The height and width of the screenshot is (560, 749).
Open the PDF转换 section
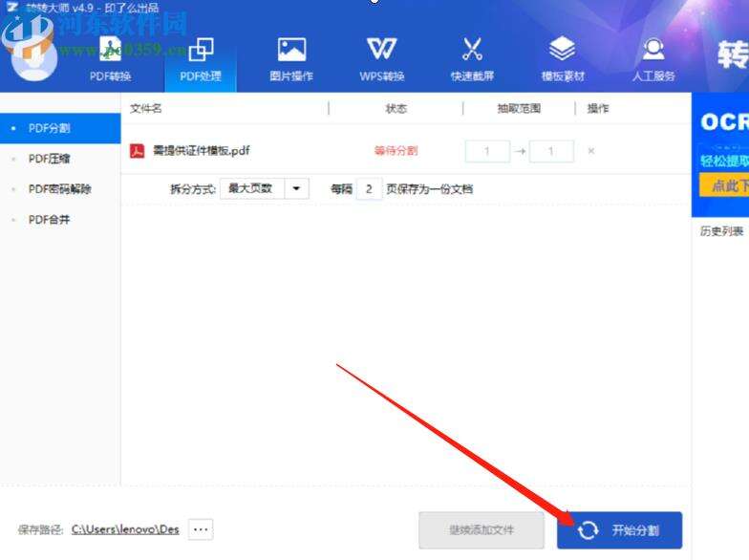click(x=110, y=58)
